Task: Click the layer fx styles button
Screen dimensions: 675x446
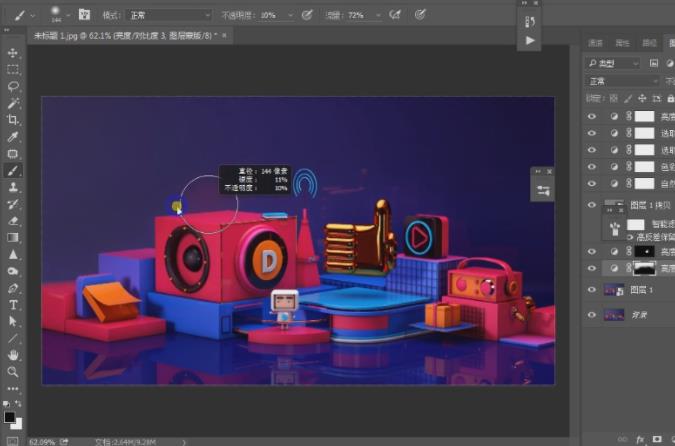Action: 640,440
